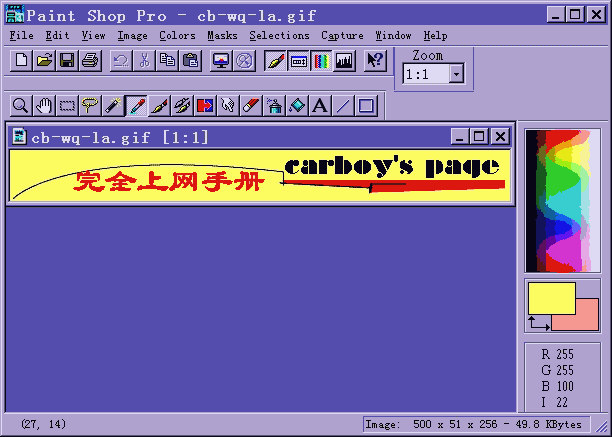Open the Selections menu
The width and height of the screenshot is (612, 437).
(x=279, y=36)
